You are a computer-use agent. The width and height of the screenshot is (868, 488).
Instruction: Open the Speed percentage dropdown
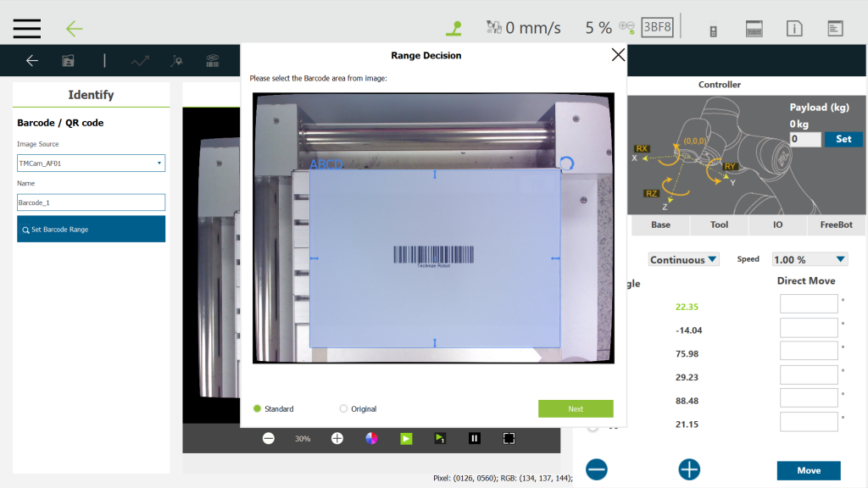coord(810,259)
